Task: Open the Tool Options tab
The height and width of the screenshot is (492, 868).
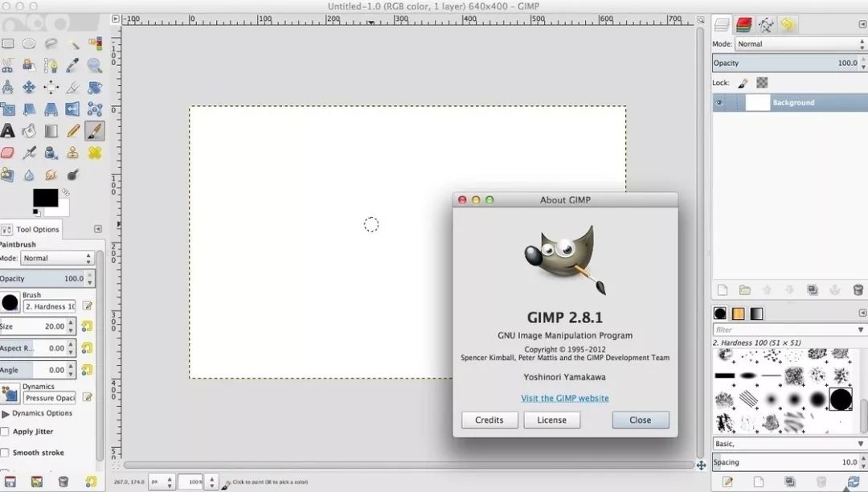Action: coord(31,229)
